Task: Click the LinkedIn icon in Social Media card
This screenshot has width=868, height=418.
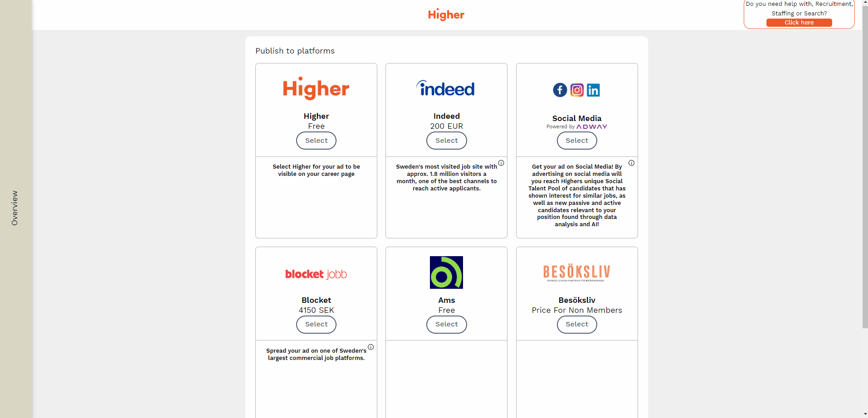Action: coord(593,90)
